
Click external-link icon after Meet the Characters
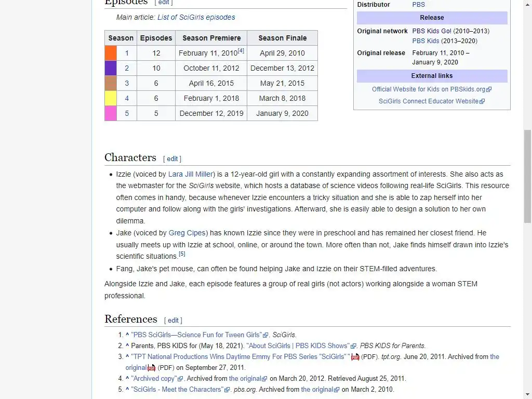coord(228,390)
